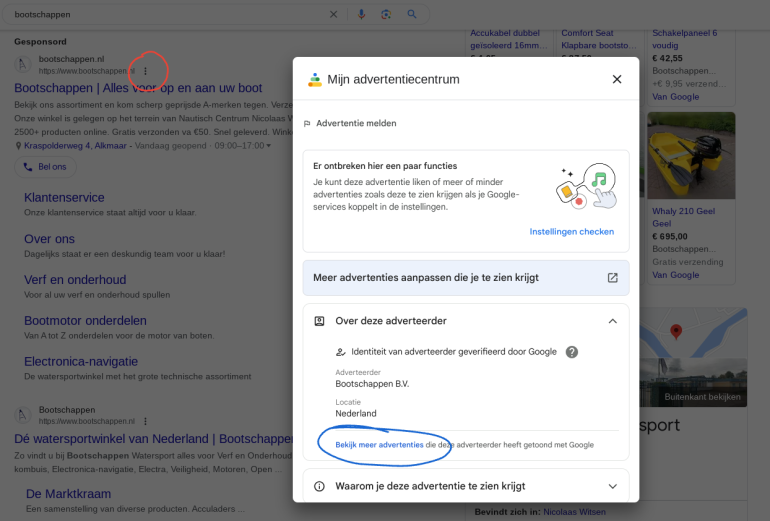Open Dé watersportwinkel van Nederland ad title
The width and height of the screenshot is (770, 521).
pyautogui.click(x=153, y=439)
